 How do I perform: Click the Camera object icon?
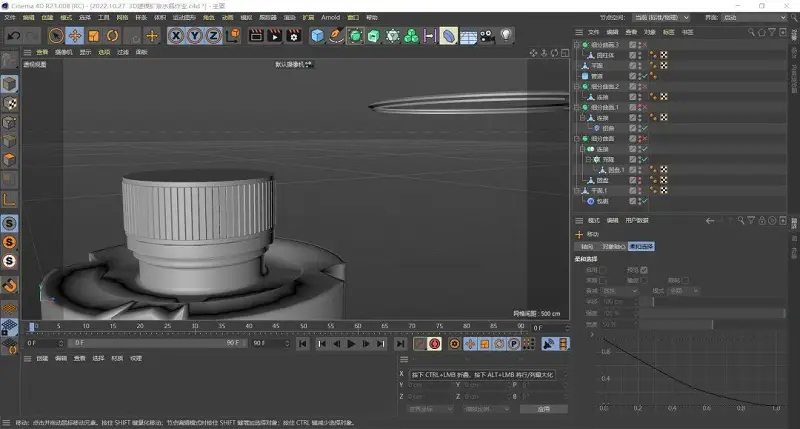click(x=487, y=36)
